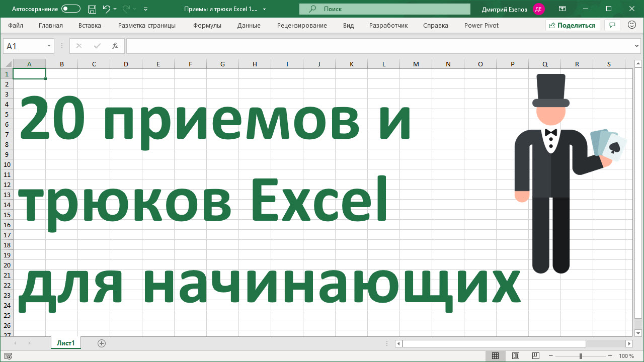Open the Redo history dropdown arrow
Screen dimensions: 644x362
point(135,9)
